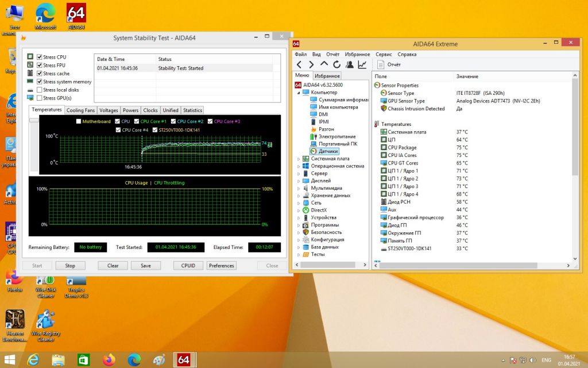The height and width of the screenshot is (368, 588).
Task: Refresh the AIDA64 sensor page
Action: 336,64
